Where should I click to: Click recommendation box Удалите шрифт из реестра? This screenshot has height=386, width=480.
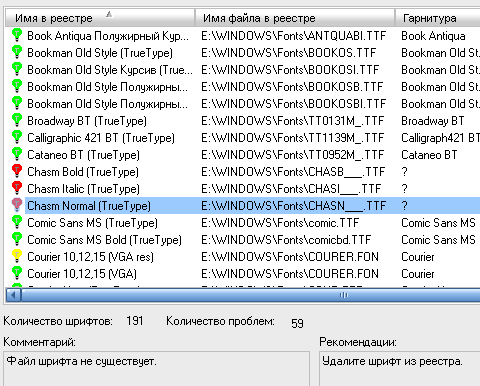[400, 369]
